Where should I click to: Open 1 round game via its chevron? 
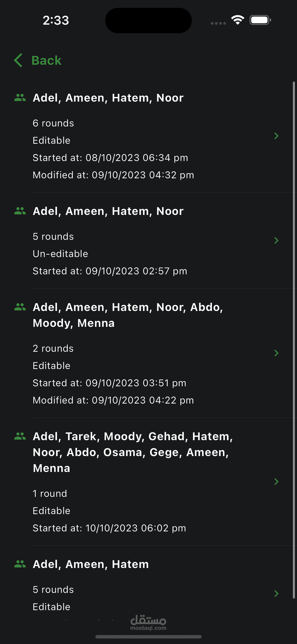pyautogui.click(x=276, y=481)
